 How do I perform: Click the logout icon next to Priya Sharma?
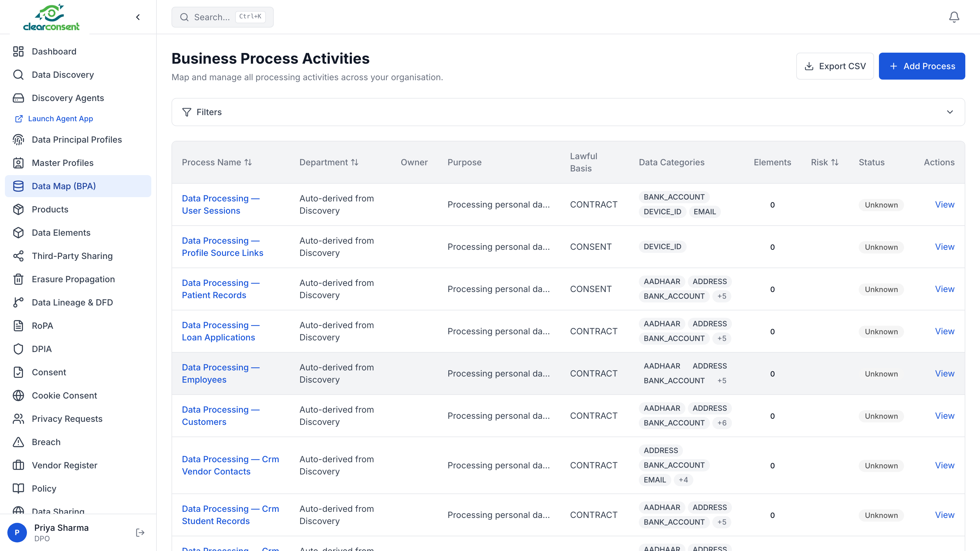[x=140, y=532]
